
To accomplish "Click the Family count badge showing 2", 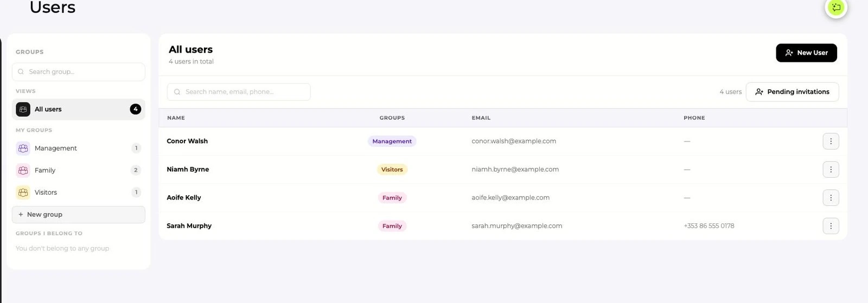I will pos(136,170).
